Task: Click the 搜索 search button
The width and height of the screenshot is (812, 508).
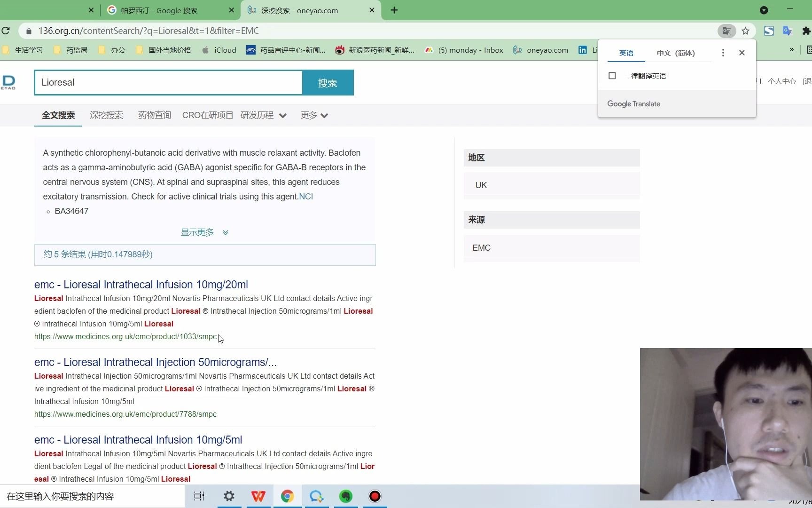Action: pos(328,83)
